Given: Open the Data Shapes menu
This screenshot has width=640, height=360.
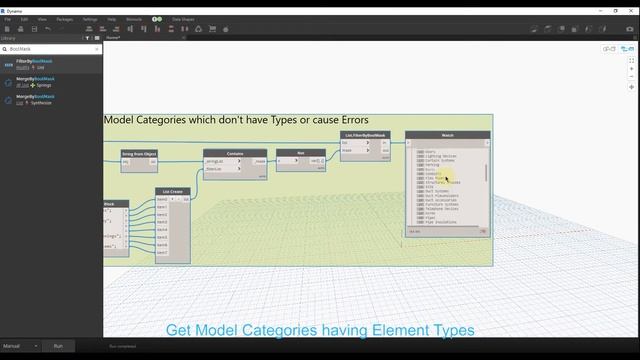Looking at the screenshot, I should (x=183, y=19).
